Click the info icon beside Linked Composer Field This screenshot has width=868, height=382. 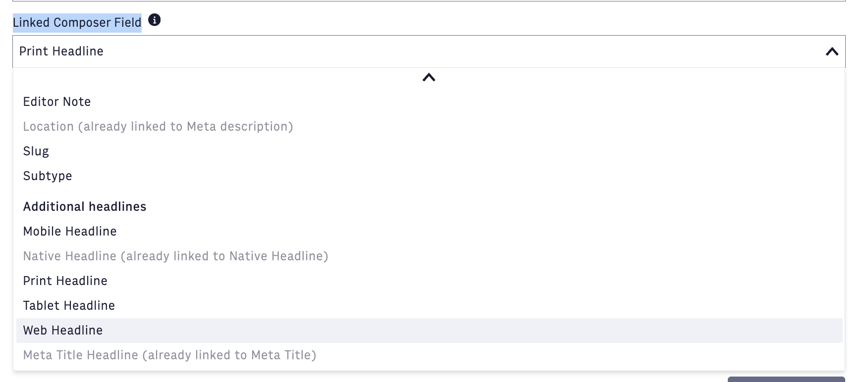coord(155,20)
